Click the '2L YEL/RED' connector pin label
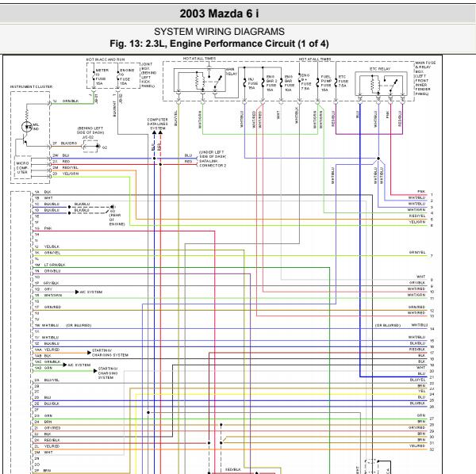 pos(47,446)
